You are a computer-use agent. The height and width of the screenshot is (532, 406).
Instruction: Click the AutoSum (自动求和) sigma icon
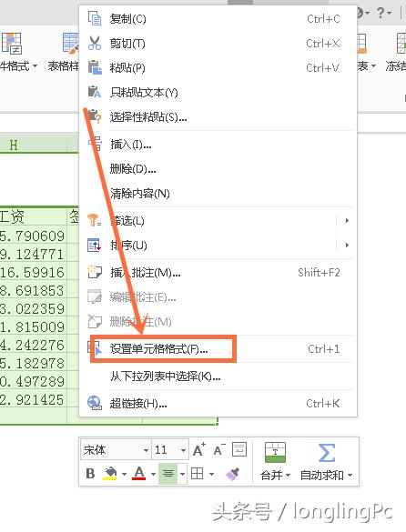[x=327, y=453]
